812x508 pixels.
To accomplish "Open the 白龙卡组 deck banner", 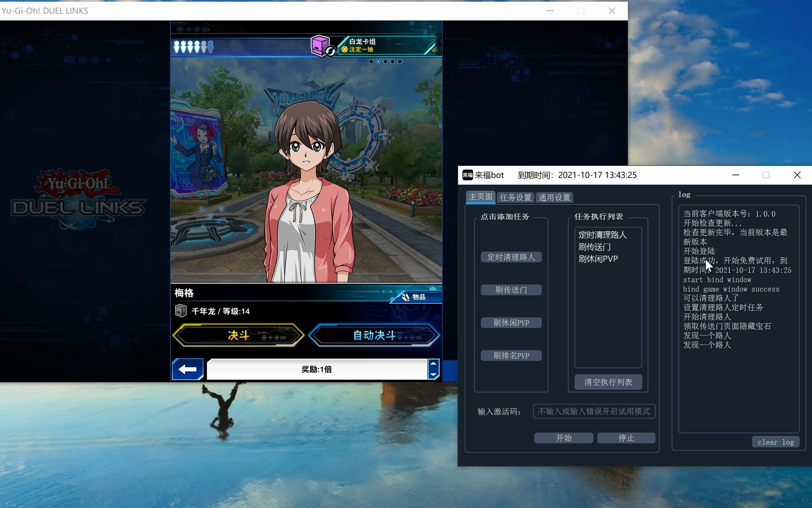I will point(387,45).
